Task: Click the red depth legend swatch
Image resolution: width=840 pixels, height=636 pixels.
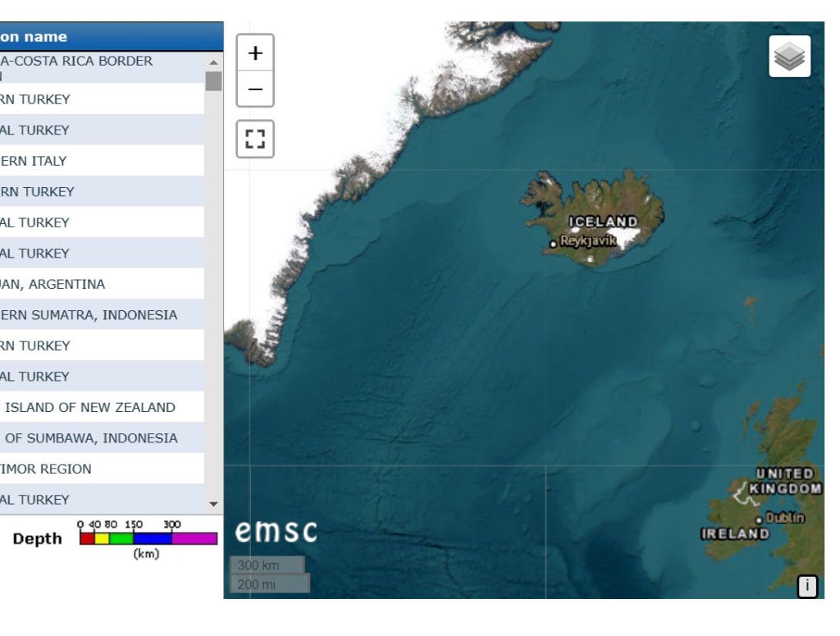Action: point(86,539)
